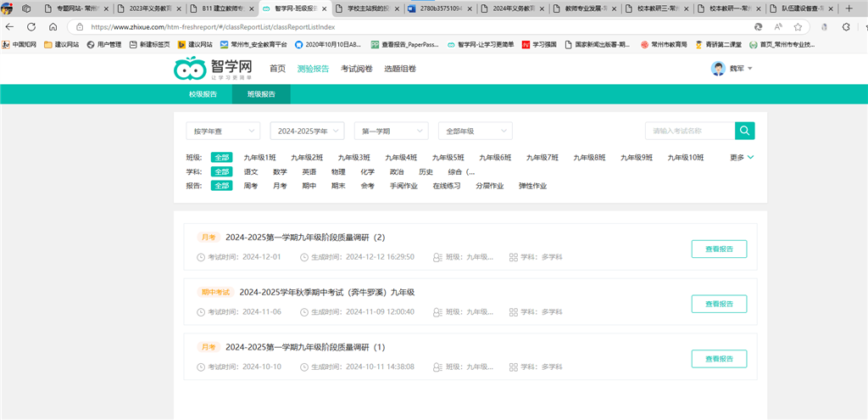View report for 阶段质量调研 (2)

click(719, 249)
